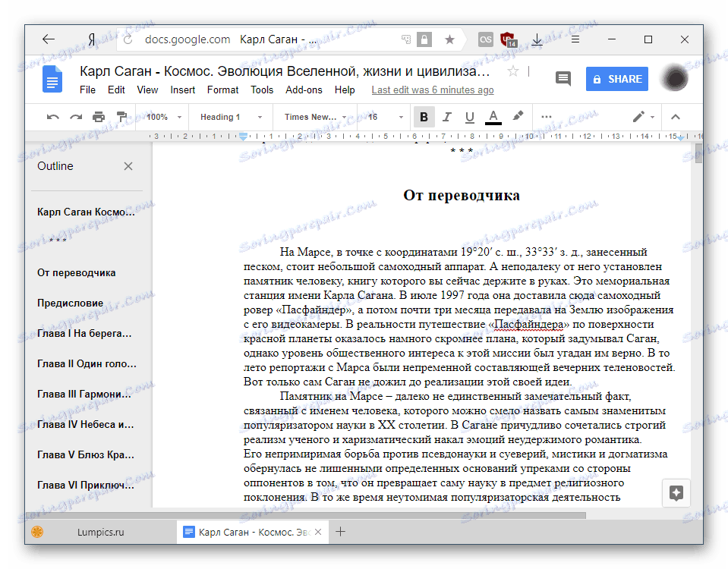Open 'Last edit was 6 minutes ago' link
The image size is (728, 569).
pyautogui.click(x=432, y=90)
